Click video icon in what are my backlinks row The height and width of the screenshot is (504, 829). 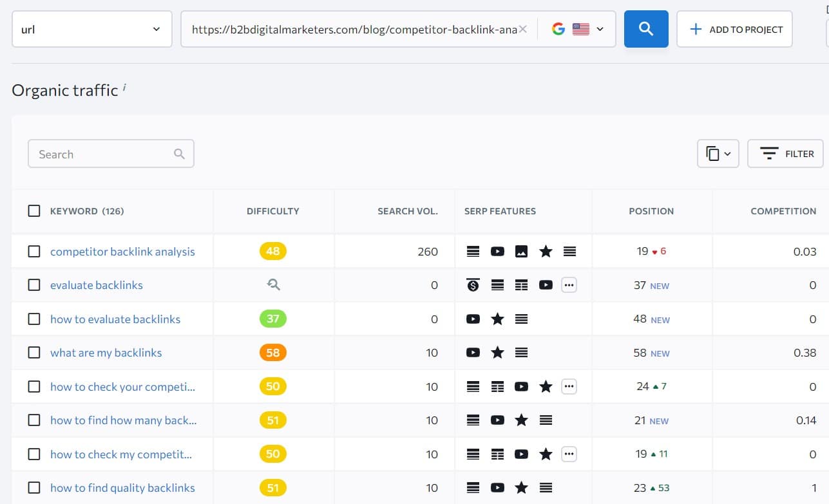coord(473,353)
